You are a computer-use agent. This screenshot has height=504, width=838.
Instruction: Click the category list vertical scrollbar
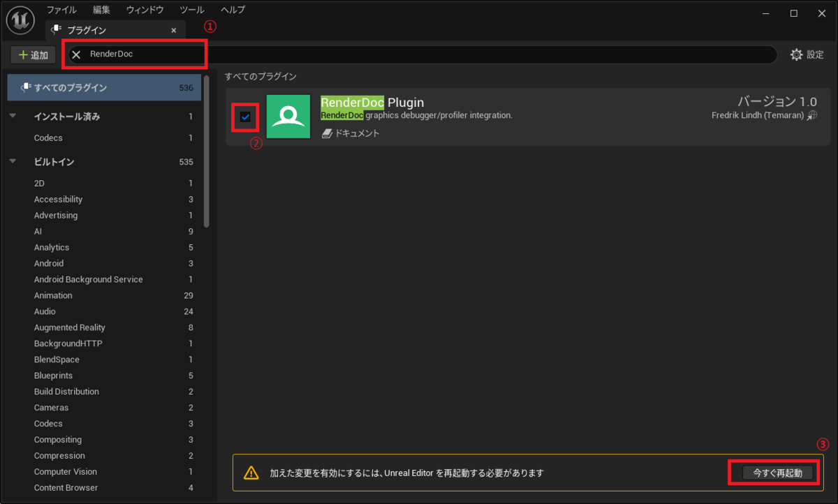pos(207,151)
